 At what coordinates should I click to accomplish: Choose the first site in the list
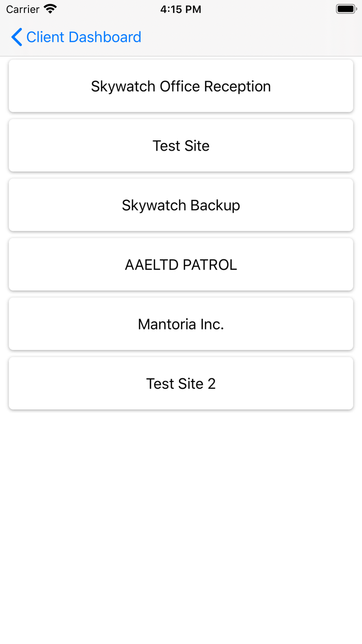point(181,86)
